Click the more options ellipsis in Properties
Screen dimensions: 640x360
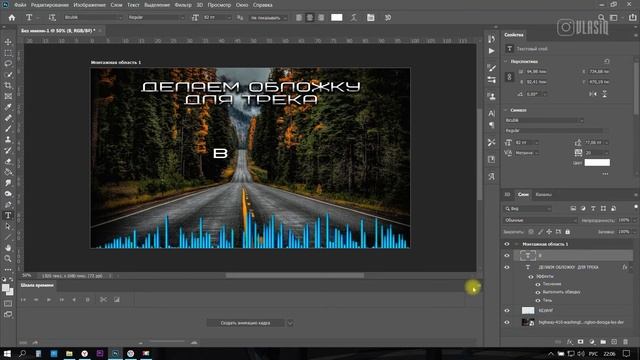[605, 174]
